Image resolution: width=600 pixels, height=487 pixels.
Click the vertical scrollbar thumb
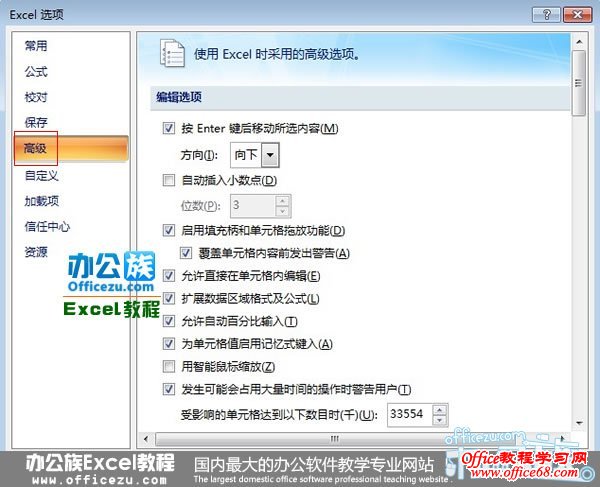point(579,83)
